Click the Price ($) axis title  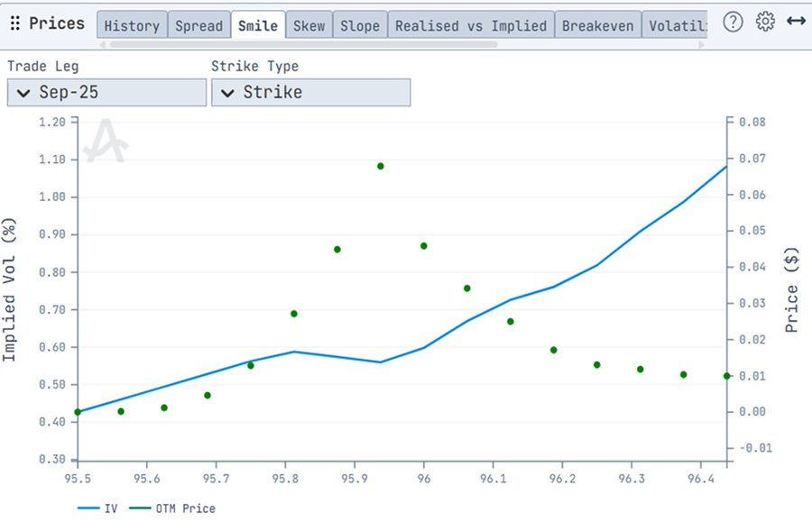click(791, 289)
